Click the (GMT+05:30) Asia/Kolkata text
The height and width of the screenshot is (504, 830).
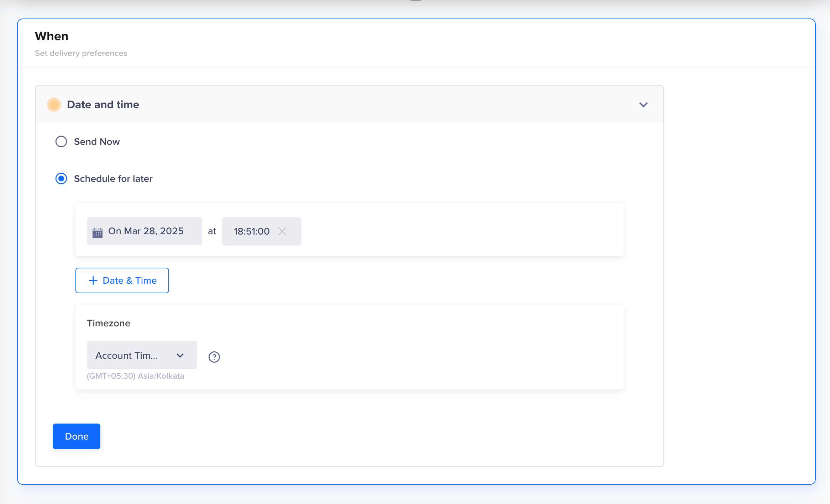136,376
